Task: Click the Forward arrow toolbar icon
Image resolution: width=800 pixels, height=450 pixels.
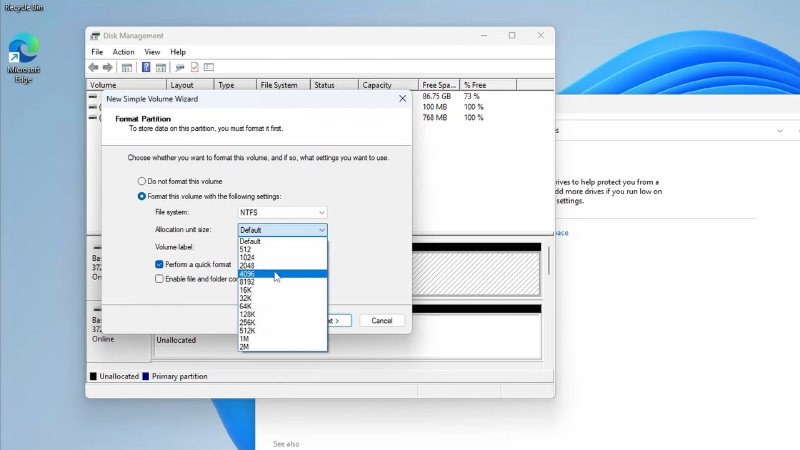Action: [108, 68]
